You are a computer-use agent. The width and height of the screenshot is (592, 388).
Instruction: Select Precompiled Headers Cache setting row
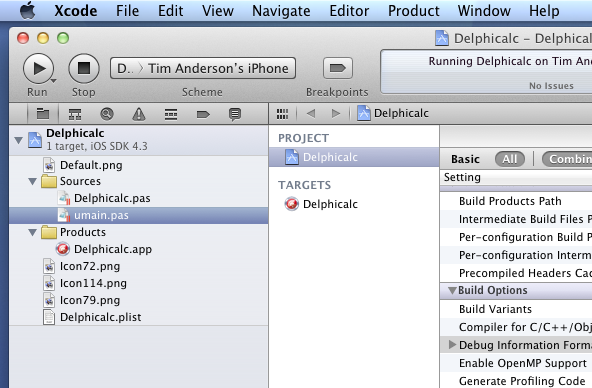point(516,273)
